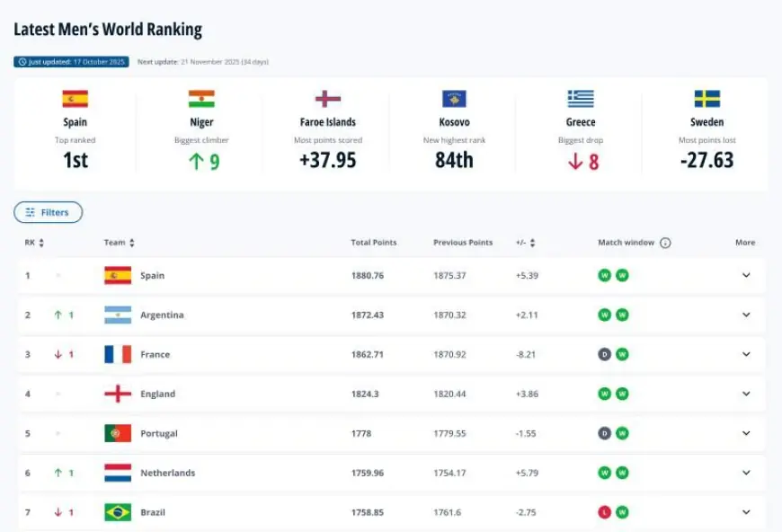The image size is (782, 532).
Task: Expand the Netherlands row details chevron
Action: click(745, 473)
